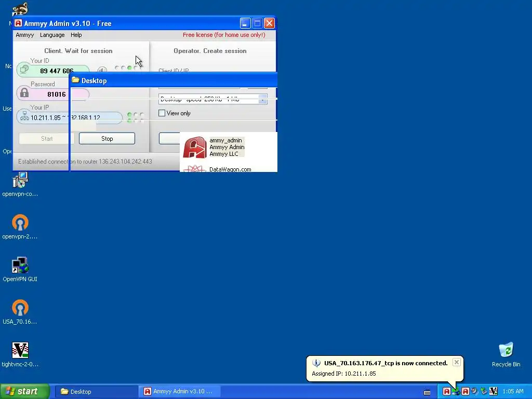532x399 pixels.
Task: Click the network icon beside Your IP
Action: point(24,116)
